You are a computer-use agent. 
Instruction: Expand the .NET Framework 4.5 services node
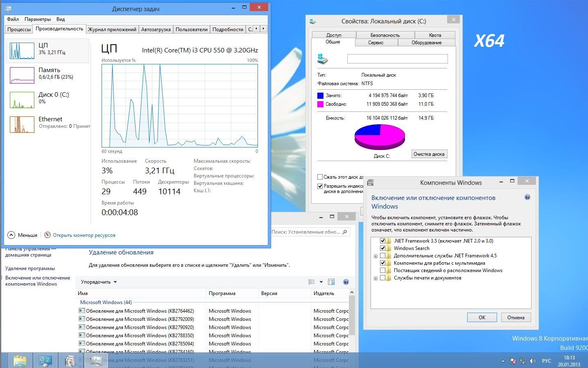[x=375, y=256]
